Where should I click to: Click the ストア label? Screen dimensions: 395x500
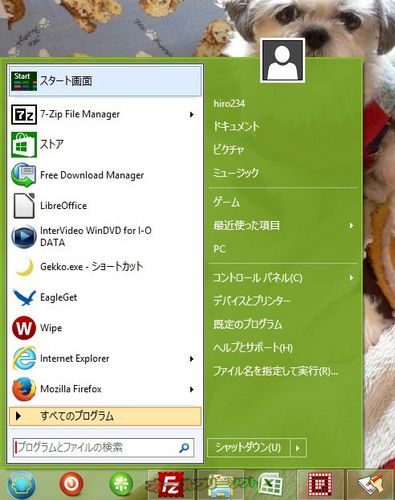52,145
